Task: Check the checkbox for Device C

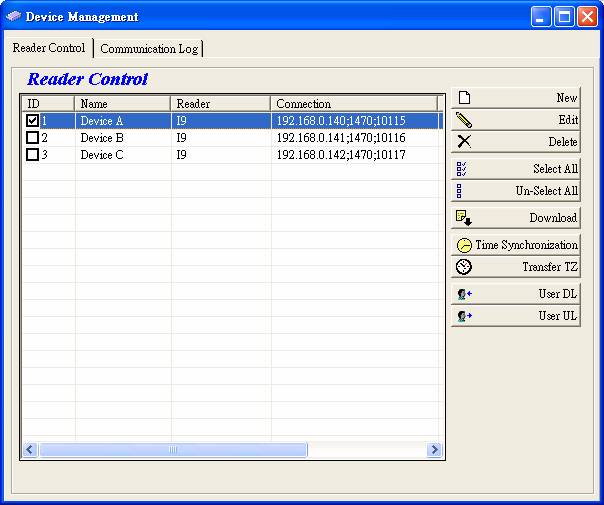Action: [x=32, y=154]
